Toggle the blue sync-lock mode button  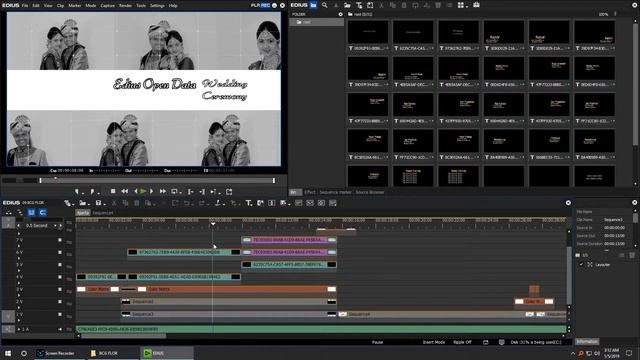[x=42, y=212]
